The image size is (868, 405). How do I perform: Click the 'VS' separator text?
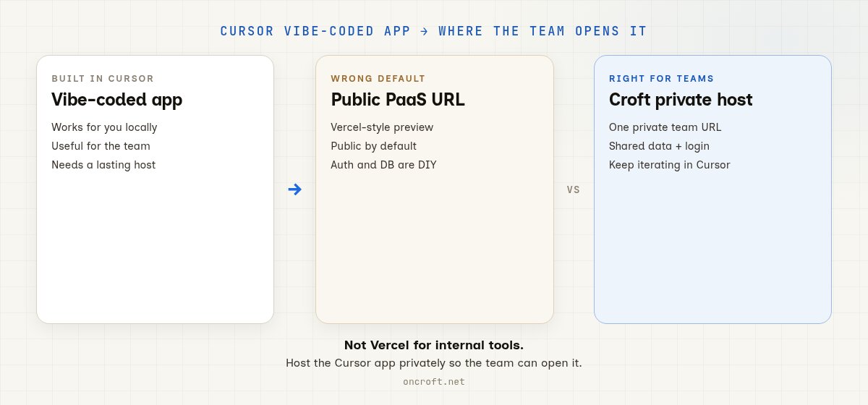574,190
